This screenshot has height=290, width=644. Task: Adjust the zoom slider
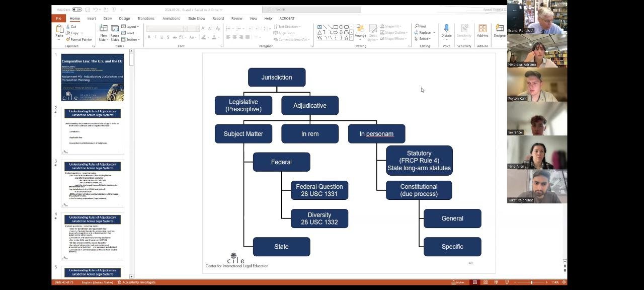coord(531,282)
